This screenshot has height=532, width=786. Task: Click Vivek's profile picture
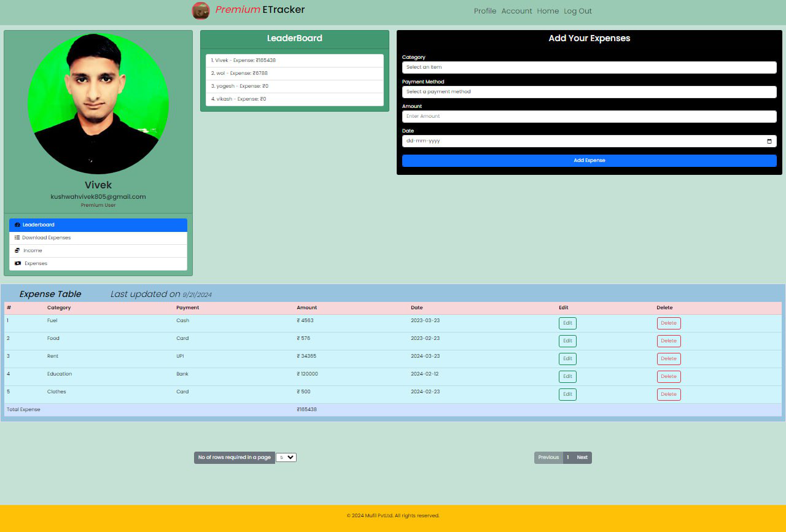(98, 104)
